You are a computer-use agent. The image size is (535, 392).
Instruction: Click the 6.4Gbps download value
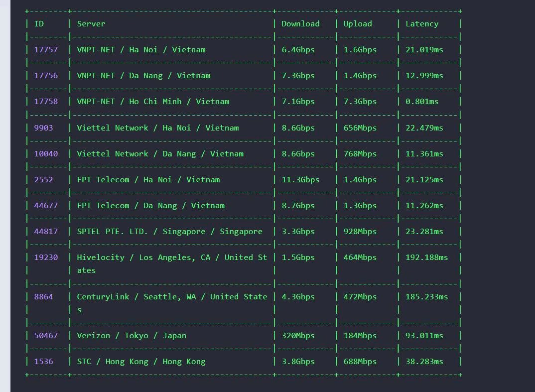coord(298,50)
